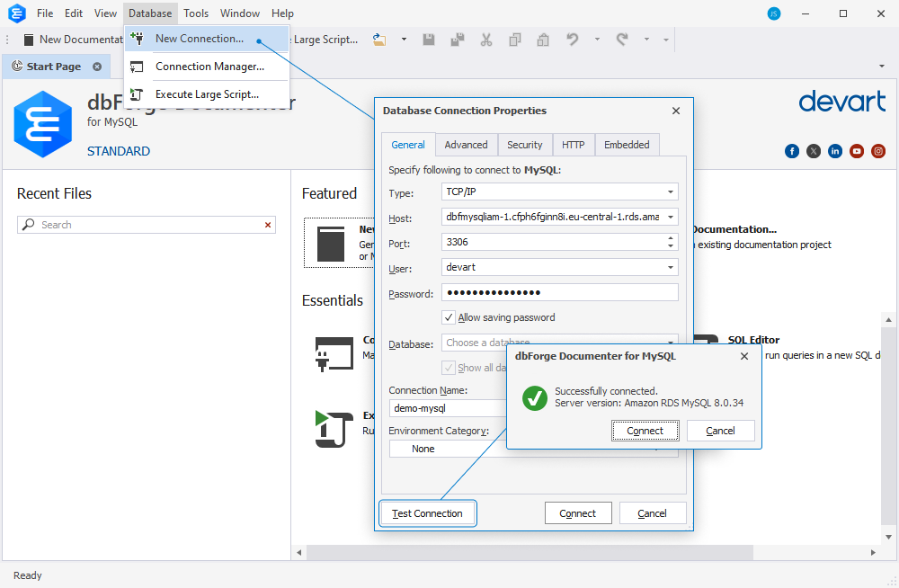This screenshot has height=588, width=899.
Task: Open the user account avatar icon
Action: coord(774,13)
